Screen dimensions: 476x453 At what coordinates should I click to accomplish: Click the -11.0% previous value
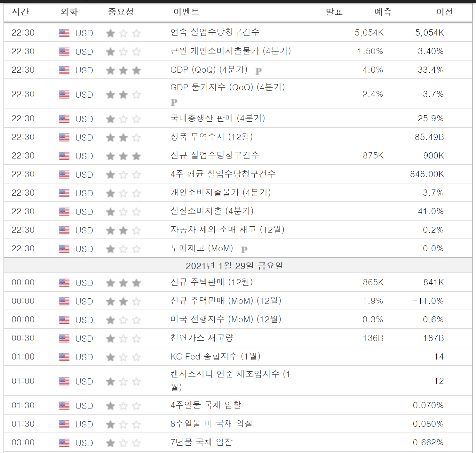click(x=428, y=301)
